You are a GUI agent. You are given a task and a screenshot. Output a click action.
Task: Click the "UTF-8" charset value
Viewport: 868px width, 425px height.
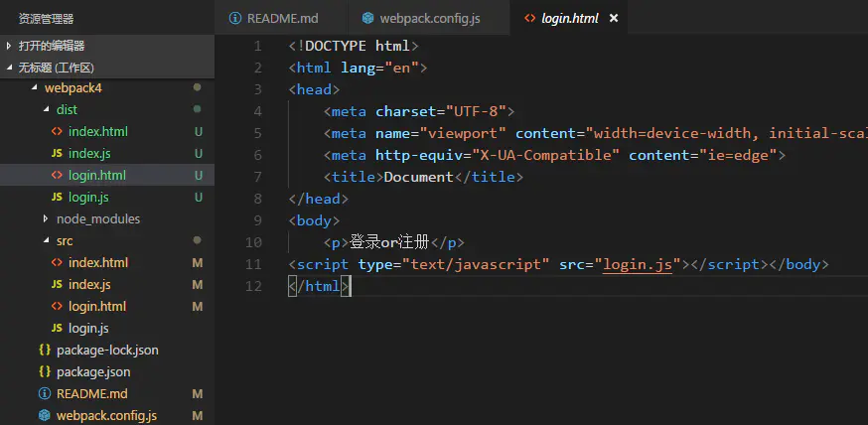click(476, 111)
